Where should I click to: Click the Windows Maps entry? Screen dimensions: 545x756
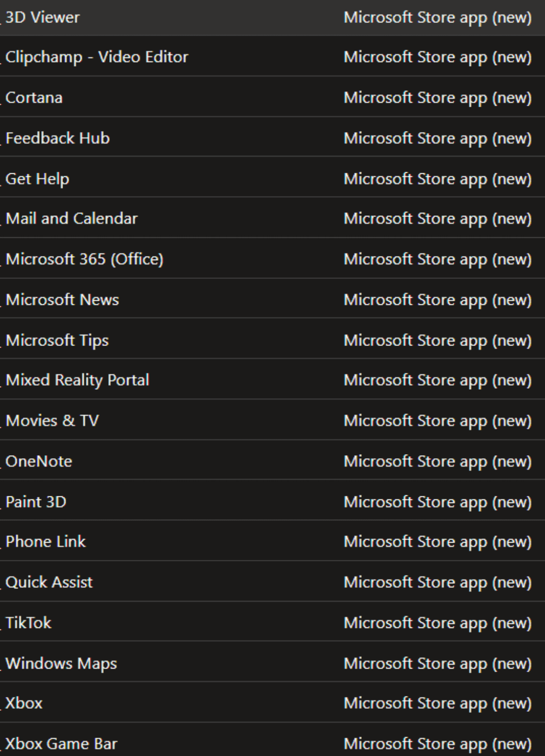pos(61,664)
